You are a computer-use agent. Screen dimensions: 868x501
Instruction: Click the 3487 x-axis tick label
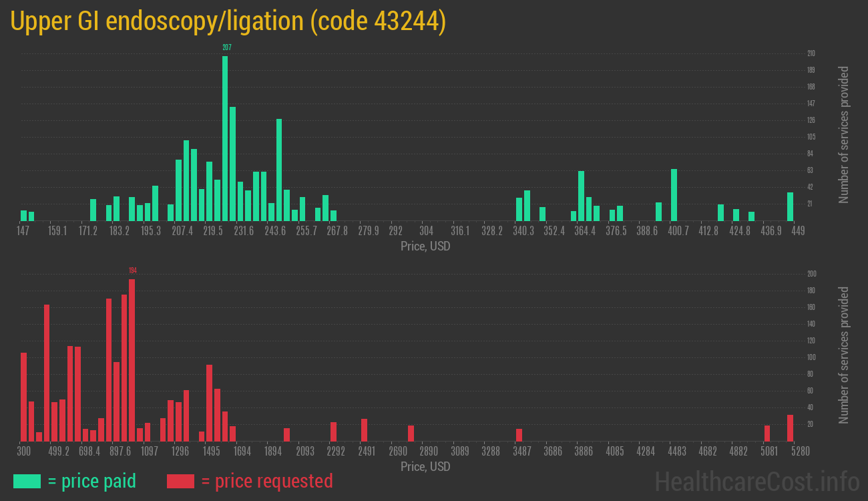(x=522, y=452)
